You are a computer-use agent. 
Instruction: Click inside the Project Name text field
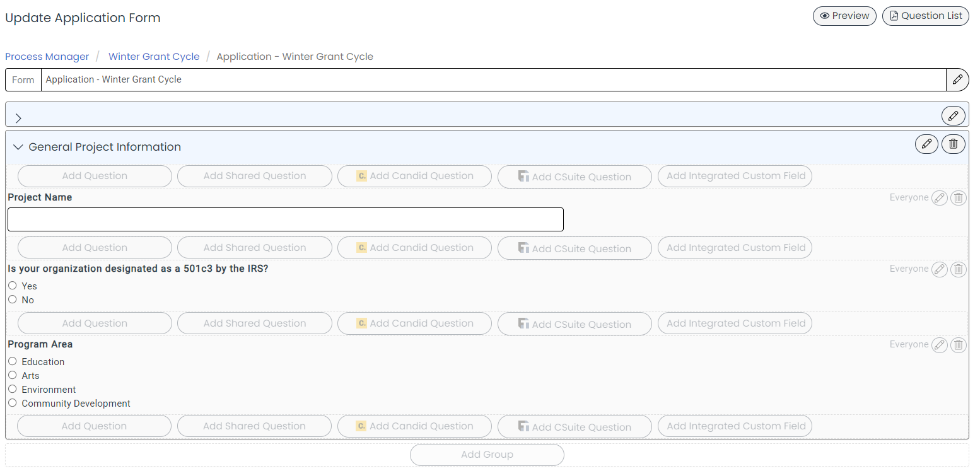point(285,219)
